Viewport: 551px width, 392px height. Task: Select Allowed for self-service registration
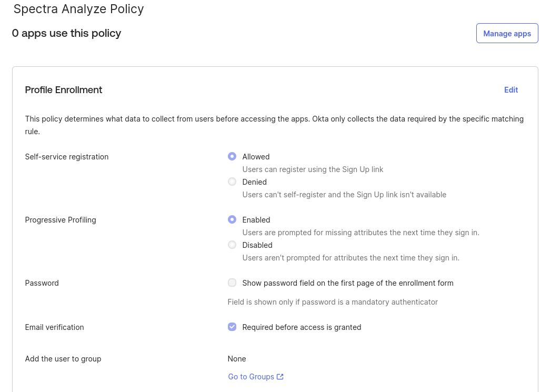tap(232, 156)
